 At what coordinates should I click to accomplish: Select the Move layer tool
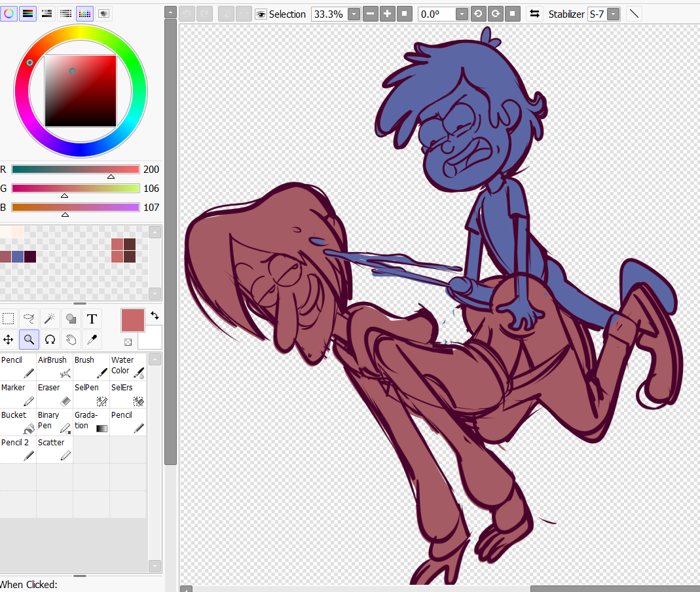8,339
